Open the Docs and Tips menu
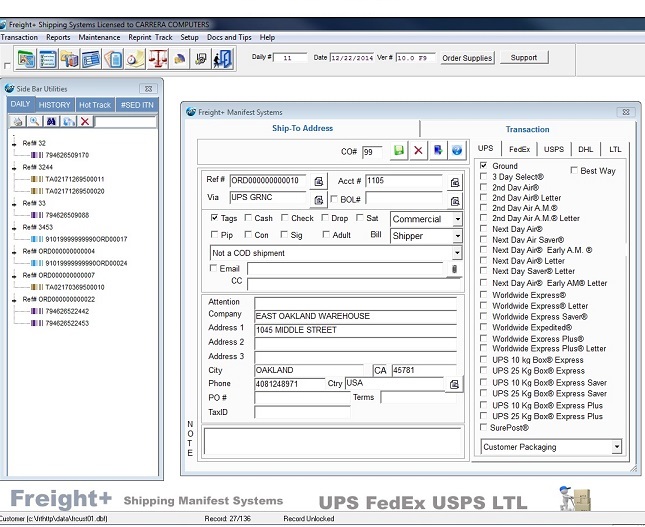This screenshot has height=527, width=645. 229,37
